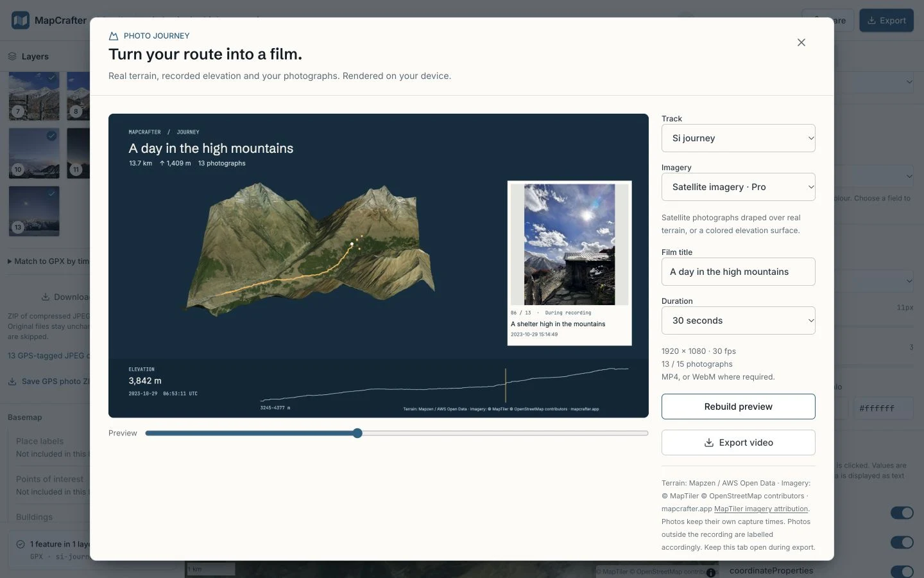The image size is (924, 578).
Task: Open the Duration dropdown set to 30 seconds
Action: click(x=738, y=320)
